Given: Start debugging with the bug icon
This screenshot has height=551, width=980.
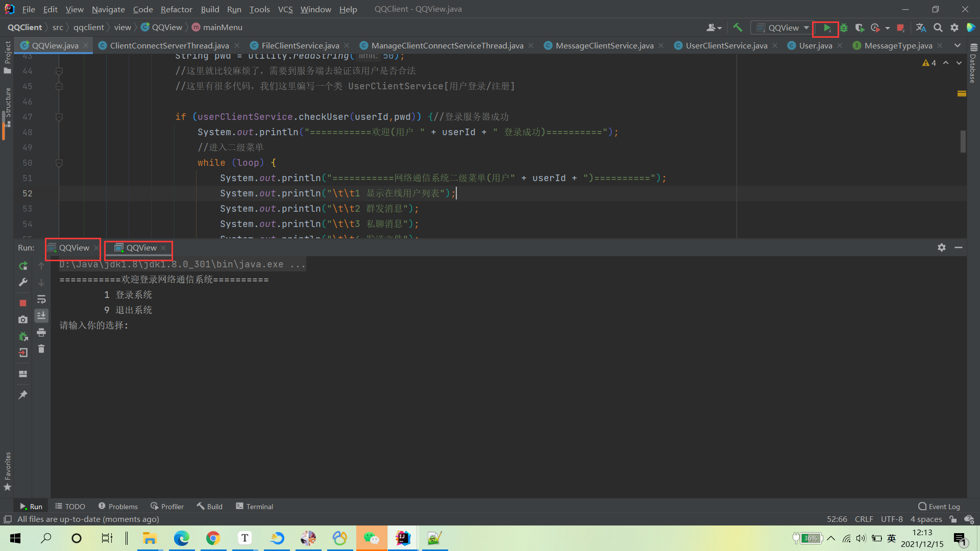Looking at the screenshot, I should tap(844, 28).
